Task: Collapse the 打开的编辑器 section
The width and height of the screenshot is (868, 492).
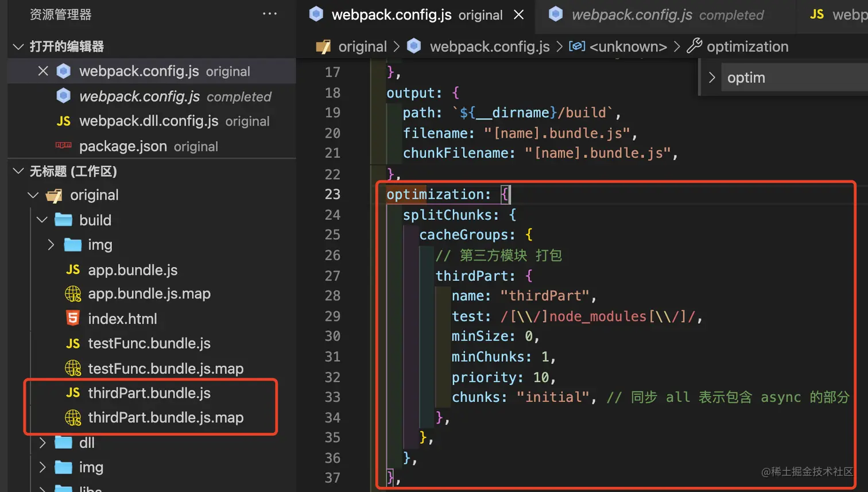Action: coord(18,47)
